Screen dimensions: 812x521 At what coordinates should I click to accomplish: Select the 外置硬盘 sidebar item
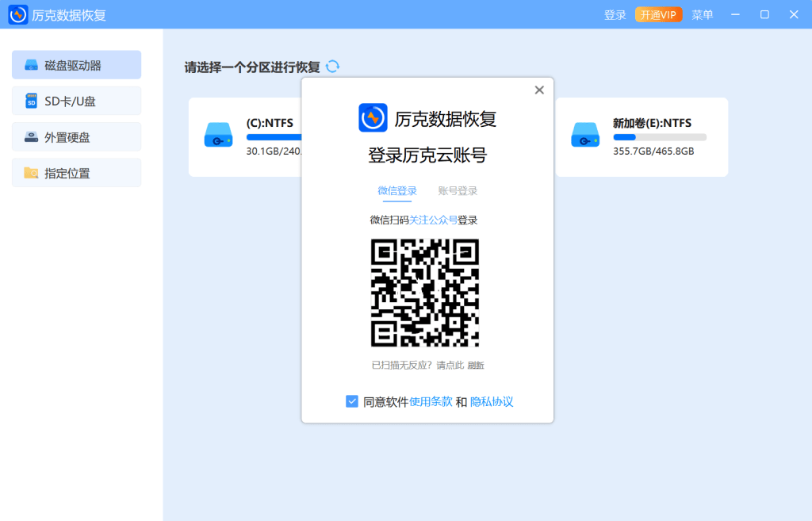click(x=77, y=136)
